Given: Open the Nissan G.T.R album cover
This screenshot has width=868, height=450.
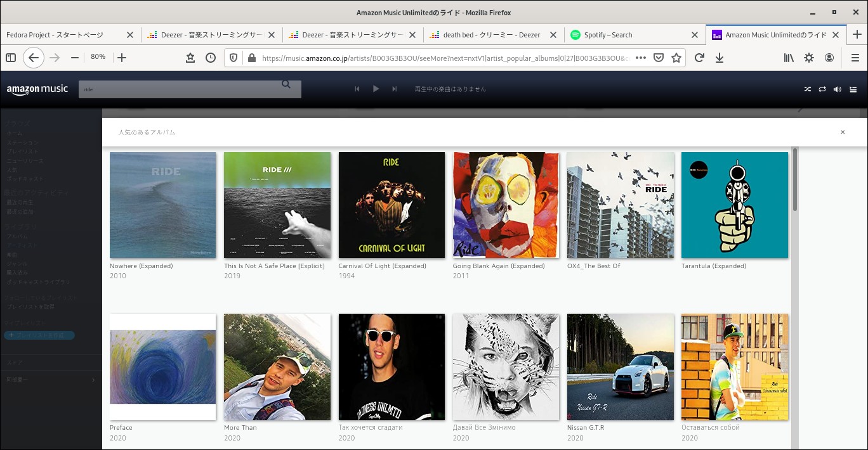Looking at the screenshot, I should pyautogui.click(x=621, y=367).
